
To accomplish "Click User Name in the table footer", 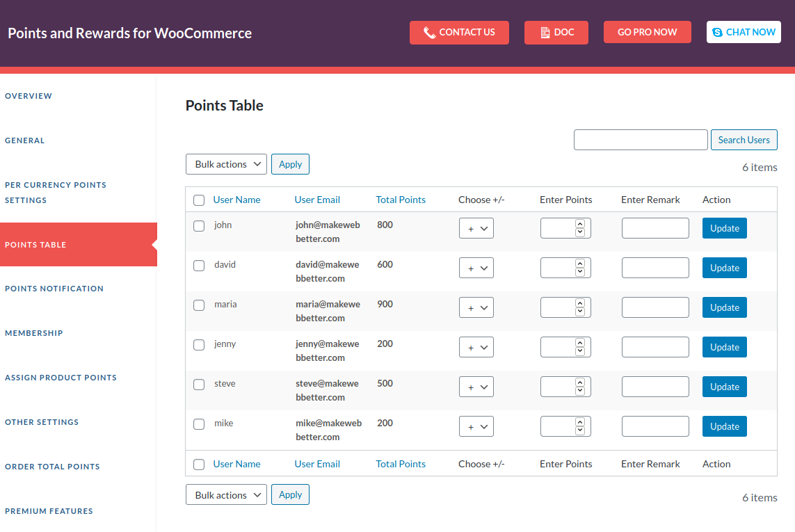I will coord(236,464).
